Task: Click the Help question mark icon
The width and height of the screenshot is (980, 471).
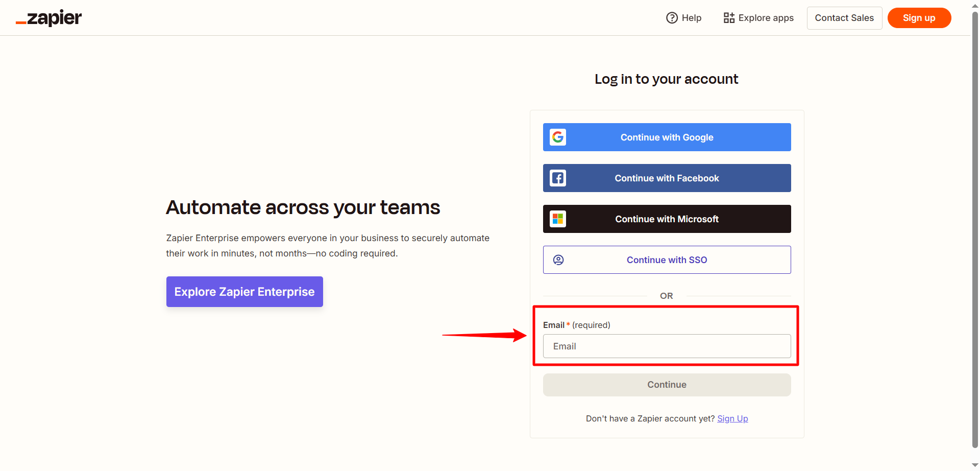Action: [672, 18]
